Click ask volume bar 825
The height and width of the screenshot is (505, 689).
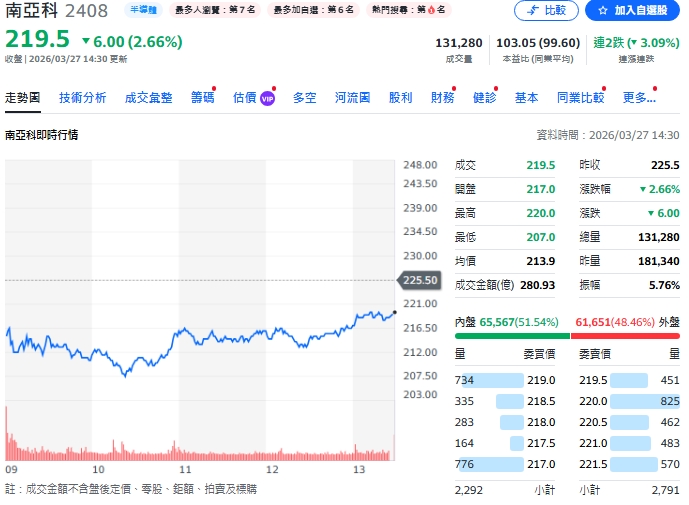coord(645,401)
